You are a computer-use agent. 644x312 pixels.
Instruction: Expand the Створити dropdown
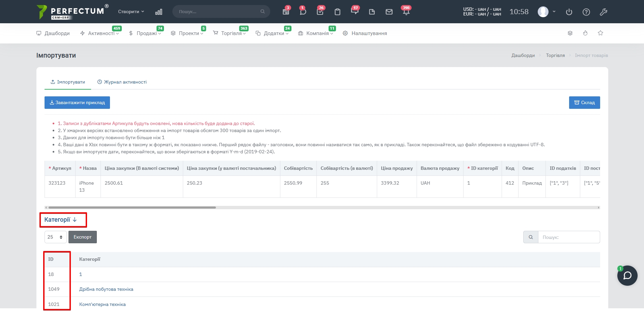(x=131, y=11)
